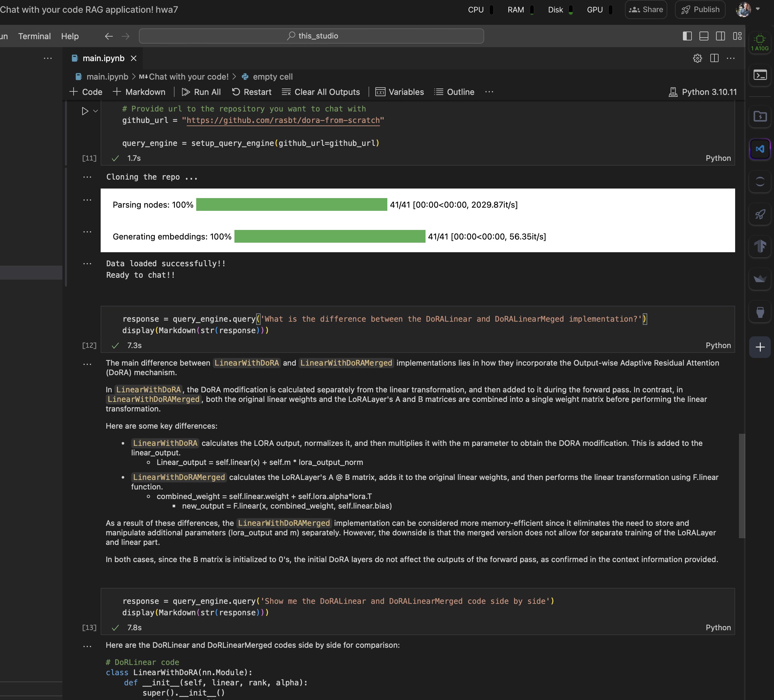The height and width of the screenshot is (700, 774).
Task: Select the VS Code icon in sidebar
Action: (760, 149)
